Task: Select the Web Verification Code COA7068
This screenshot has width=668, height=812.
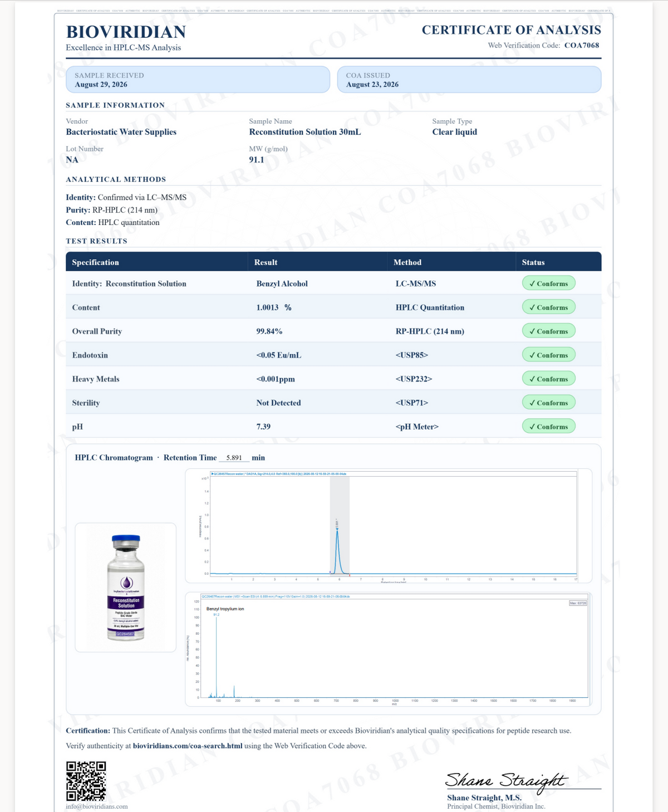Action: [x=582, y=46]
